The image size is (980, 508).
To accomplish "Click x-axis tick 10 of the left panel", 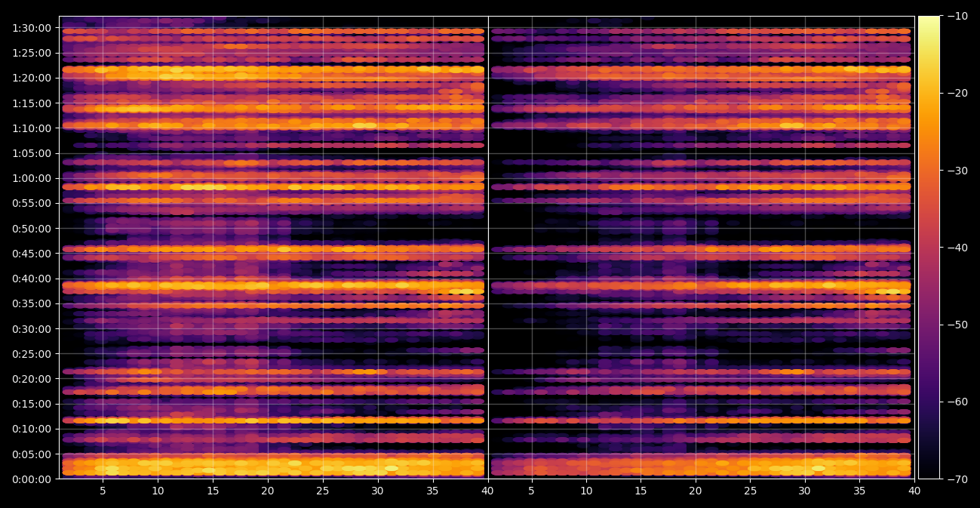I will tap(158, 491).
